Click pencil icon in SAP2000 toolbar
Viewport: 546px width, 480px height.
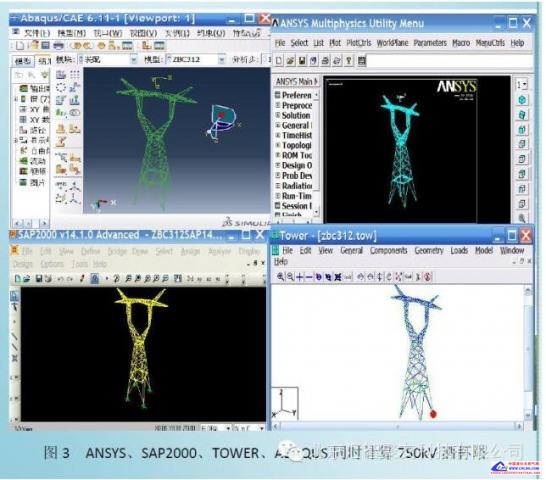click(82, 279)
